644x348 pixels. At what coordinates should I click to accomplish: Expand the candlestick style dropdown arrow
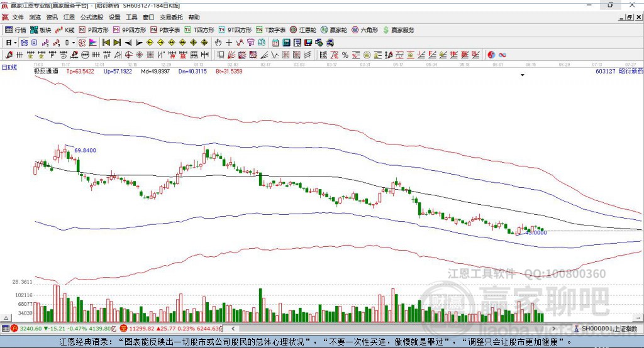pos(74,43)
